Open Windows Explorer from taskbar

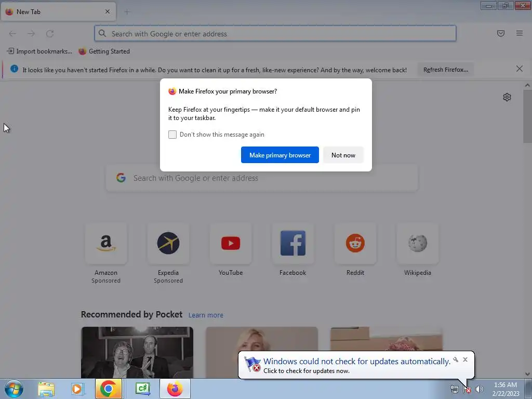[x=46, y=389]
